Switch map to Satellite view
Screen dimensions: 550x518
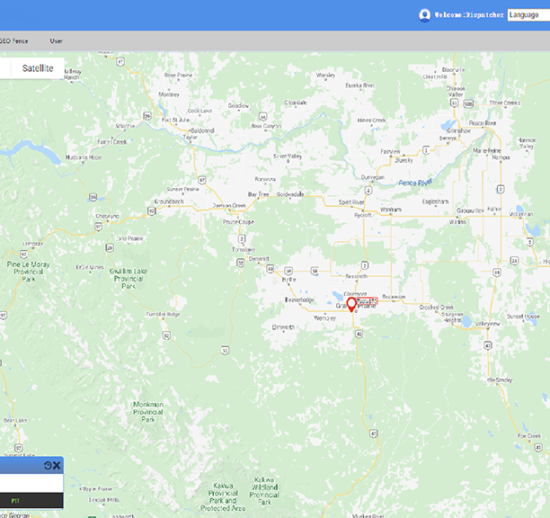[38, 68]
